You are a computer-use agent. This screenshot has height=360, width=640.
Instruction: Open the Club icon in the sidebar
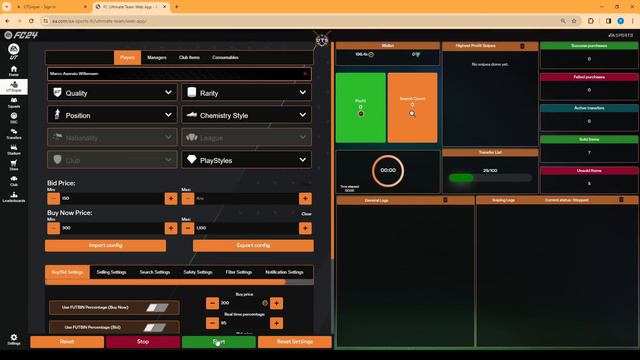coord(13,181)
